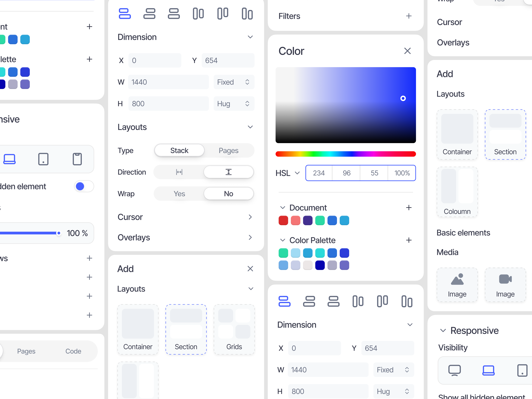532x399 pixels.
Task: Set Wrap to Yes
Action: [179, 194]
